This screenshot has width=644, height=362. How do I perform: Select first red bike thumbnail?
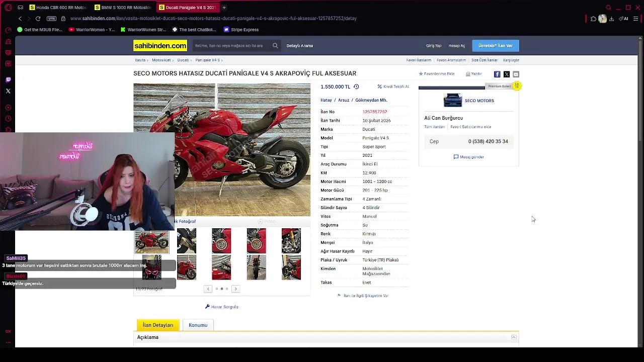(152, 241)
